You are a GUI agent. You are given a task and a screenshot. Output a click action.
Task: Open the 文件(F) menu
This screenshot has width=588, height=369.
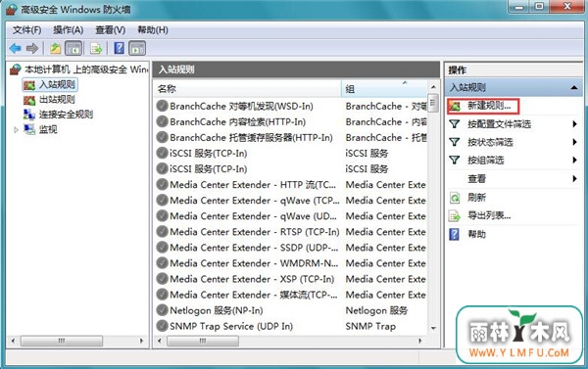pos(27,30)
